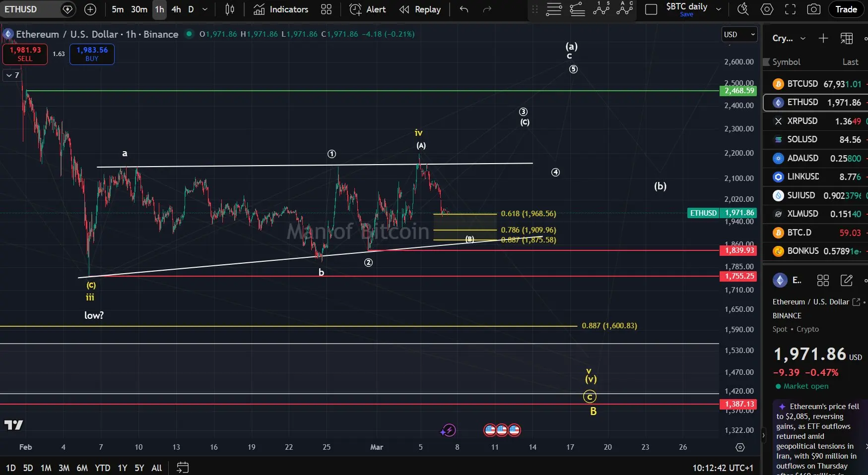
Task: Open the indicator templates grid icon
Action: click(326, 9)
